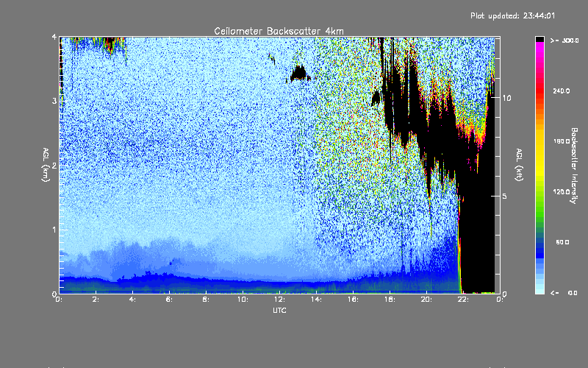Image resolution: width=588 pixels, height=368 pixels.
Task: Click the 'AGL (km)' axis label
Action: (46, 165)
